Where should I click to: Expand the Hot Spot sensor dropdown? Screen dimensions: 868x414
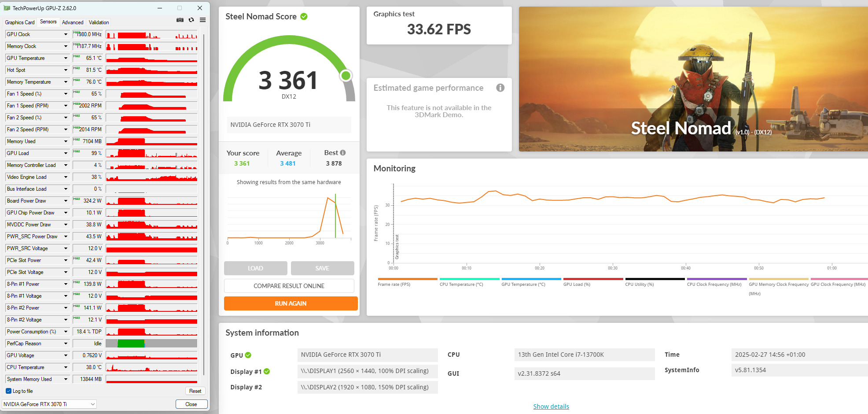coord(66,70)
